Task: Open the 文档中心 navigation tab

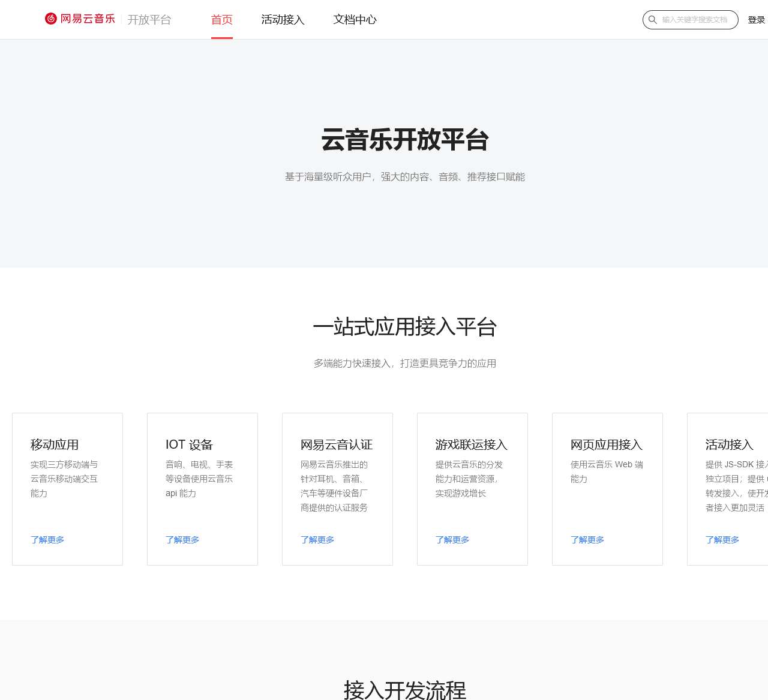Action: point(355,20)
